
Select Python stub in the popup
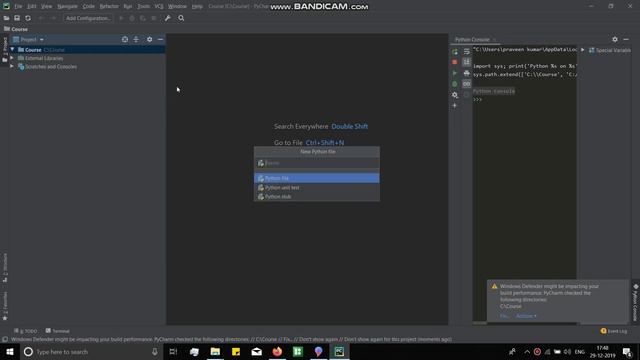click(317, 197)
